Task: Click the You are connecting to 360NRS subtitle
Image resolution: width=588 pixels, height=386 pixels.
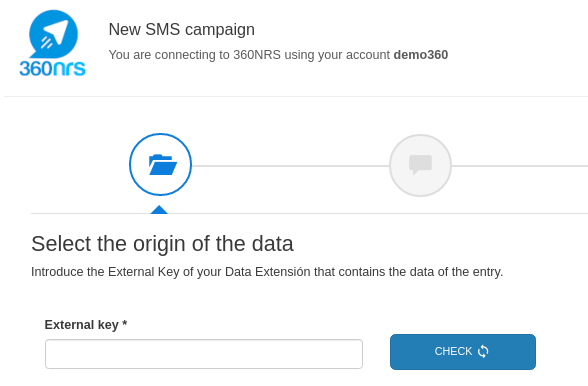Action: [x=278, y=55]
